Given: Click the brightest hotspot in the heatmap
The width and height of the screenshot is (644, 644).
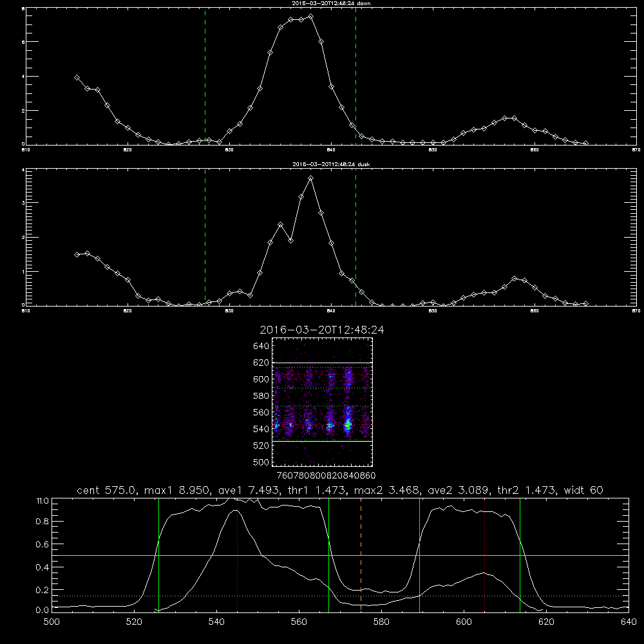Looking at the screenshot, I should (x=348, y=425).
